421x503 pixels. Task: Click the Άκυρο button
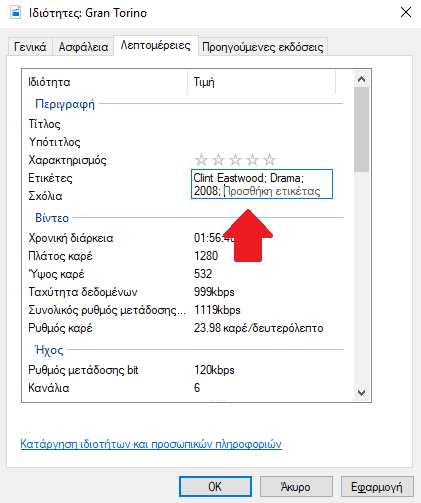point(296,487)
